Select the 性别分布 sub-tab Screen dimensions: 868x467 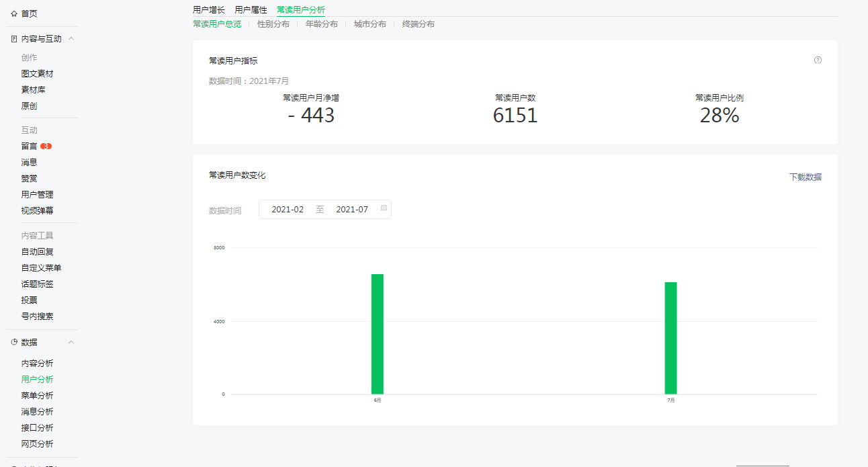(x=273, y=24)
